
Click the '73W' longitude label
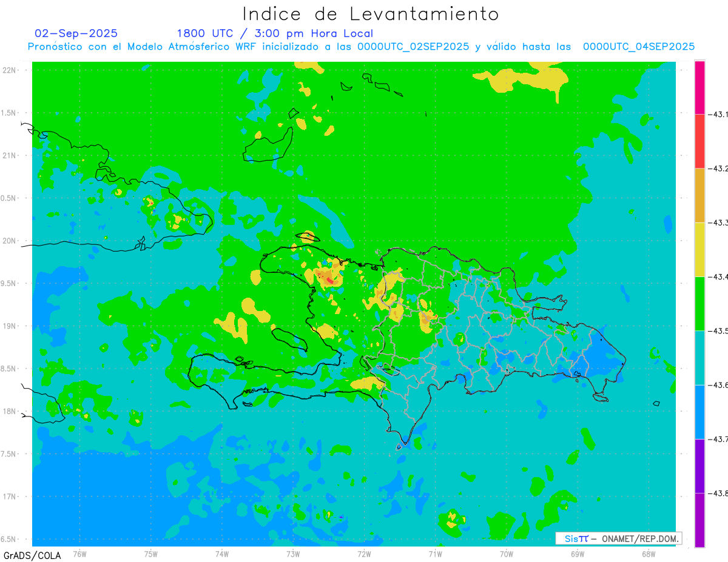coord(293,554)
